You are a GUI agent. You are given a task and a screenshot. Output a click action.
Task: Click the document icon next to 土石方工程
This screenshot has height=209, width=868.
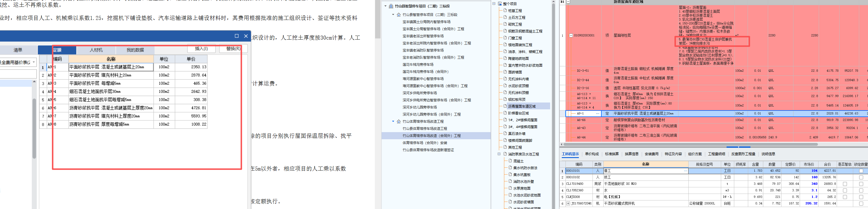[x=505, y=17]
